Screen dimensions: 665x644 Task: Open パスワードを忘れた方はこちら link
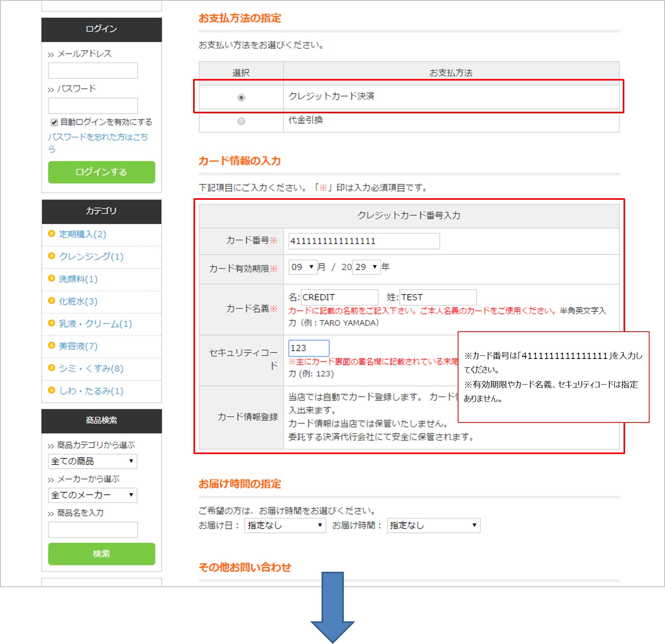point(98,137)
